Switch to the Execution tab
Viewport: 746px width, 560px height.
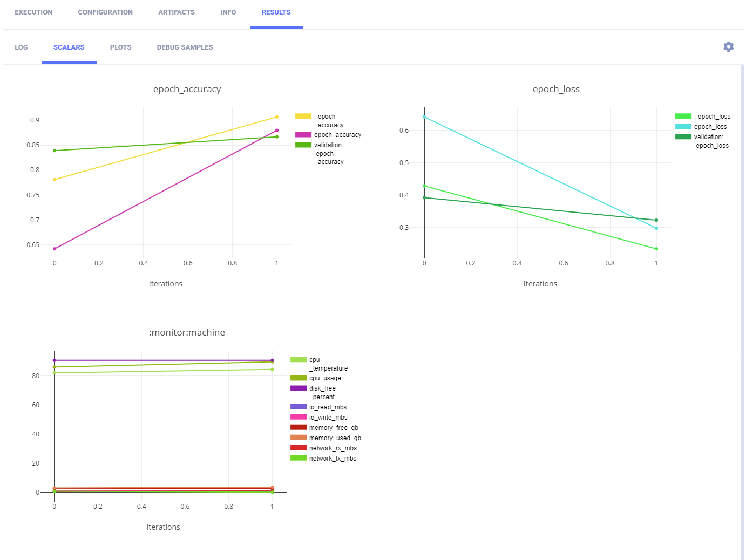click(x=33, y=12)
